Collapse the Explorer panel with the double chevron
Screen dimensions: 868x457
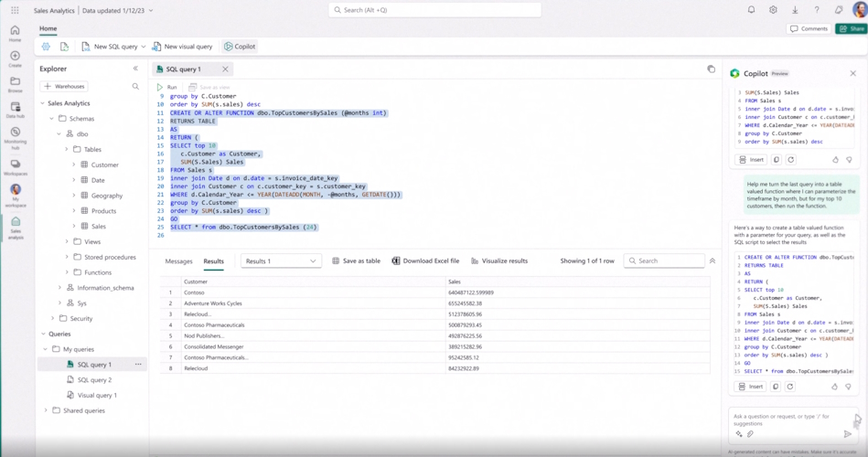(135, 69)
